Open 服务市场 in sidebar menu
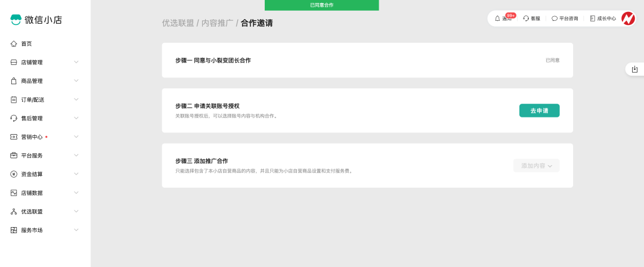Screen dimensions: 644x267 (x=32, y=230)
